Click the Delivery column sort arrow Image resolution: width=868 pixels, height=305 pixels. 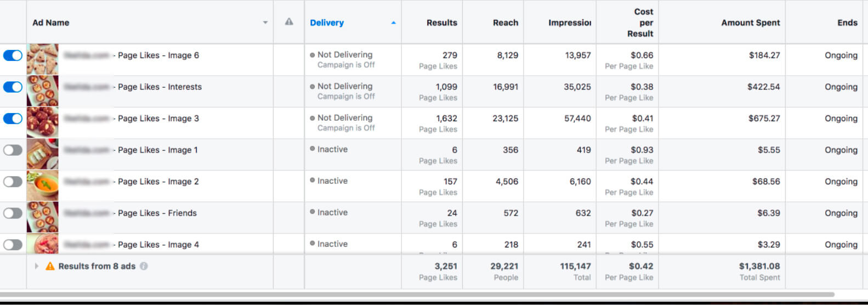[x=393, y=23]
